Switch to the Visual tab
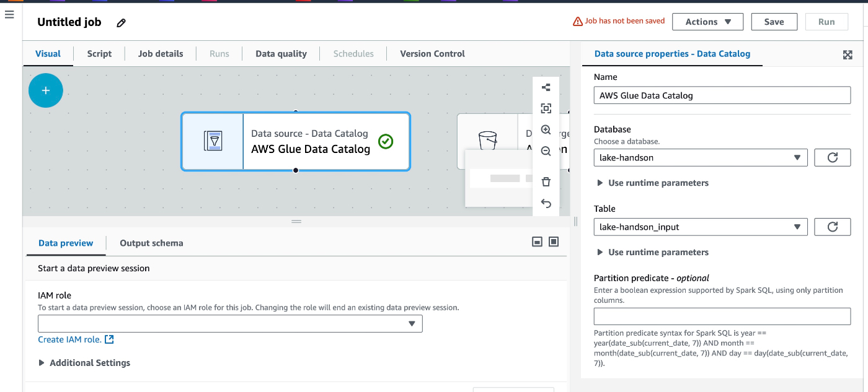This screenshot has height=392, width=868. [x=48, y=54]
